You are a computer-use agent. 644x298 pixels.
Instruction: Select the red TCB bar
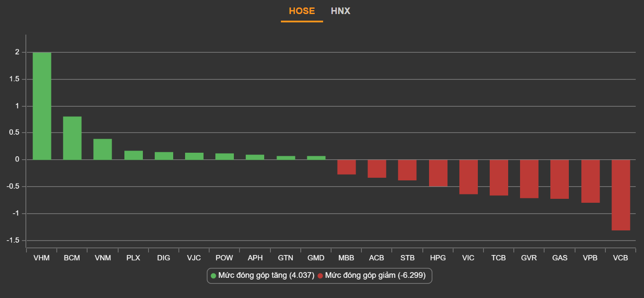499,177
